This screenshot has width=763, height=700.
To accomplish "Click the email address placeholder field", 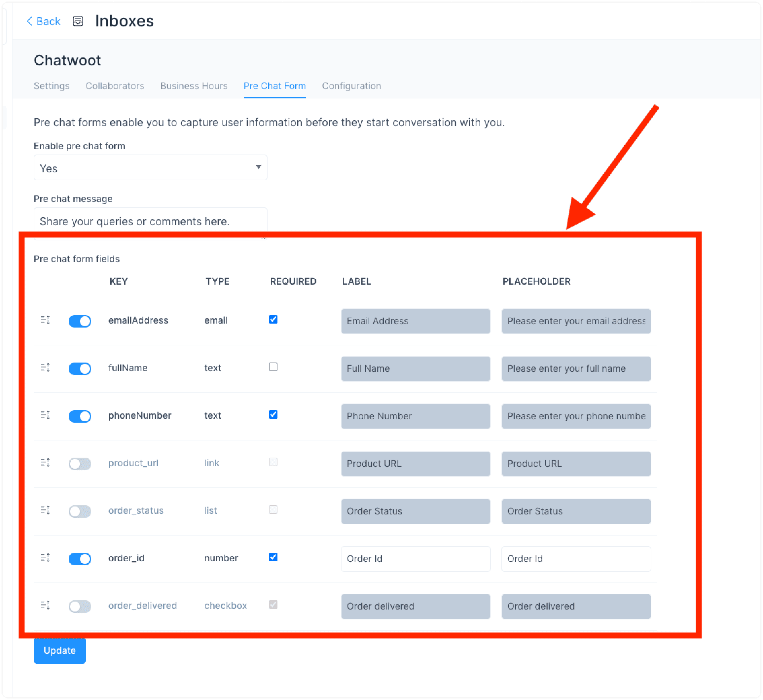I will 576,321.
